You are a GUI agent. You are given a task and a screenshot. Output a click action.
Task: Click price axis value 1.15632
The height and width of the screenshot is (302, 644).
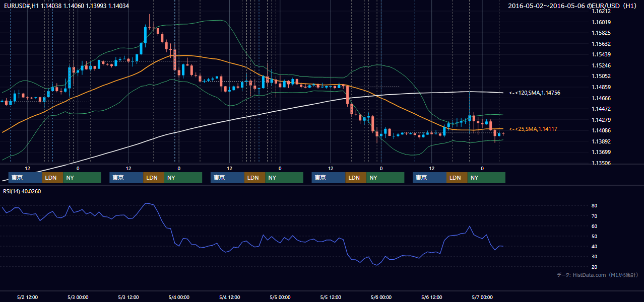pyautogui.click(x=601, y=44)
